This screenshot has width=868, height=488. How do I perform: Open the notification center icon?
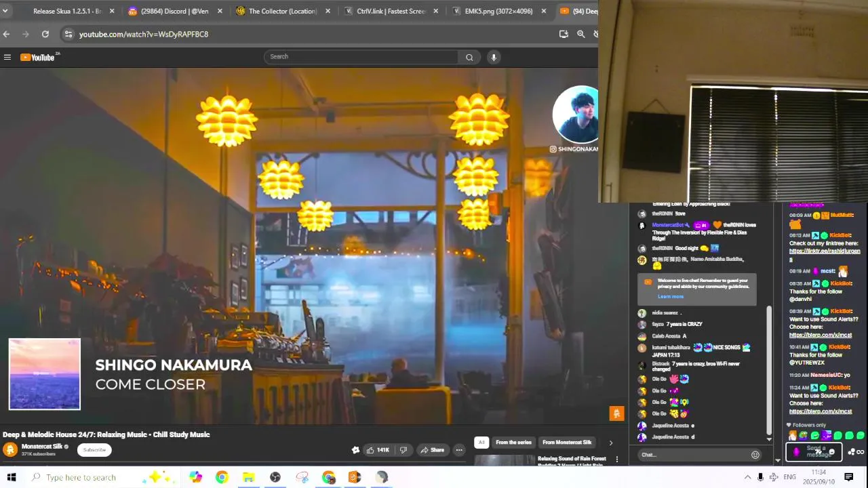pyautogui.click(x=849, y=477)
